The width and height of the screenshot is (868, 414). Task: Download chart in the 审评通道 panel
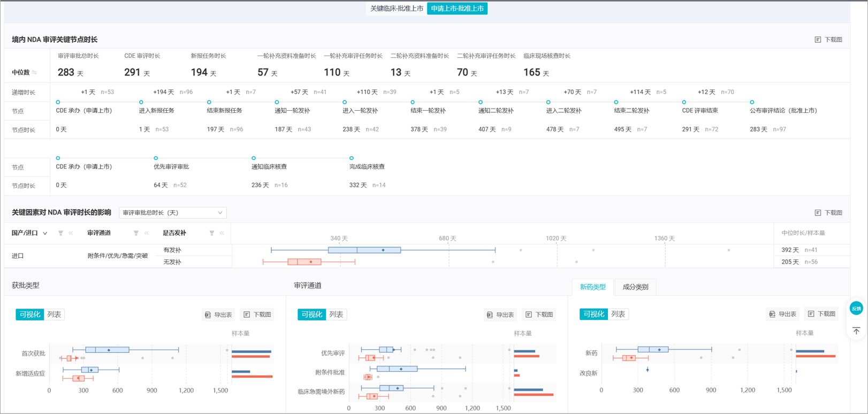coord(539,315)
